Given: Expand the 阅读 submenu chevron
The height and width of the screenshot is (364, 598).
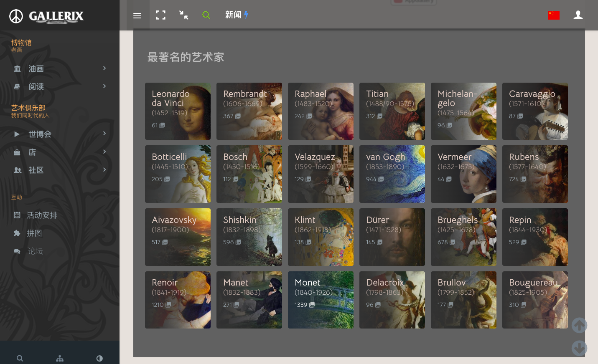Looking at the screenshot, I should point(104,86).
